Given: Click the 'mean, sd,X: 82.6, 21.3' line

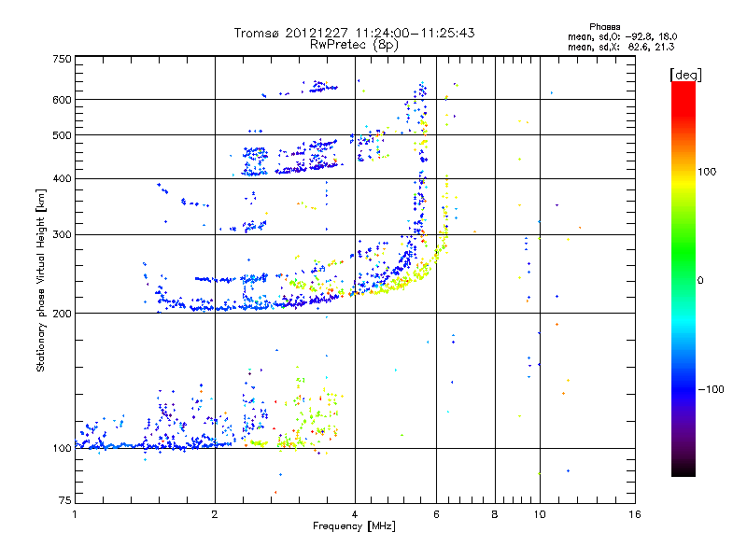Looking at the screenshot, I should pyautogui.click(x=621, y=47).
